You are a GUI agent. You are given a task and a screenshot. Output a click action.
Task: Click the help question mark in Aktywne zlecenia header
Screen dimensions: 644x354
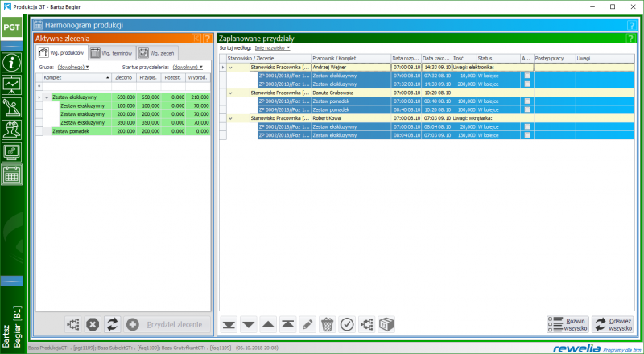tap(208, 39)
